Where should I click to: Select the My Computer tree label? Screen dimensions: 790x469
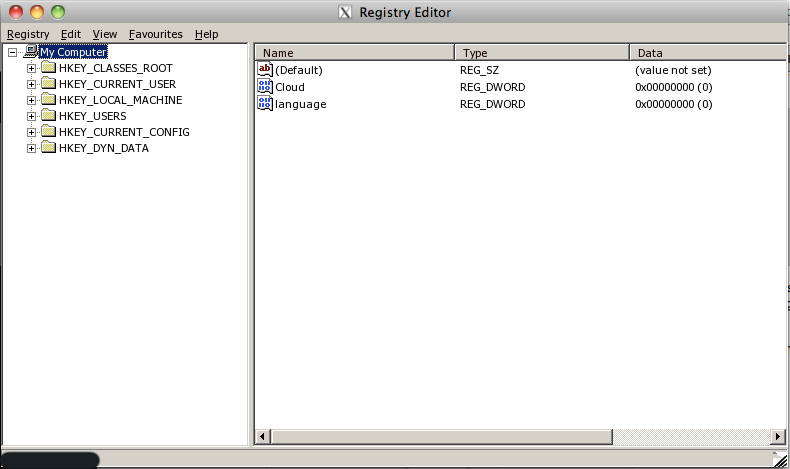pos(73,52)
